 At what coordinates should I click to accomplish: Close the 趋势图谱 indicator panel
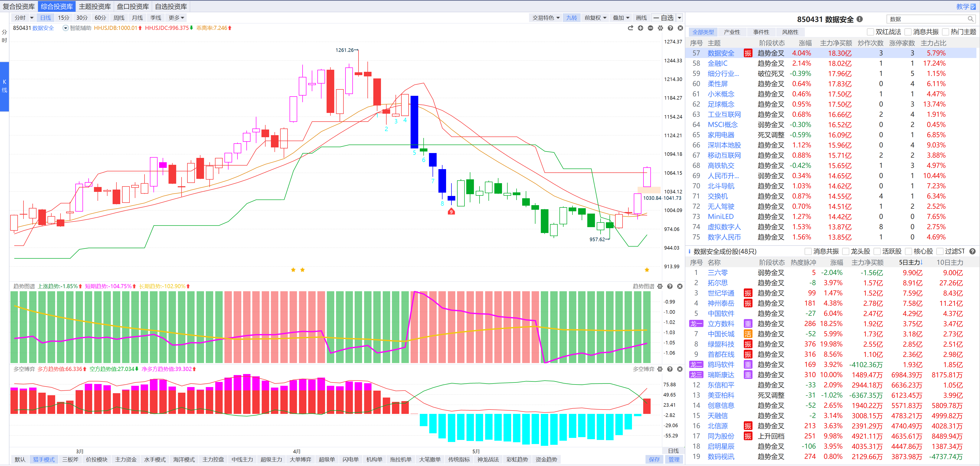(680, 286)
